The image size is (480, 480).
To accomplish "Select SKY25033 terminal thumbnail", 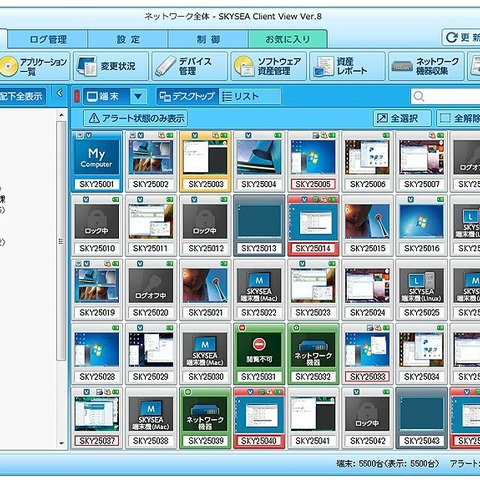I will click(x=367, y=354).
